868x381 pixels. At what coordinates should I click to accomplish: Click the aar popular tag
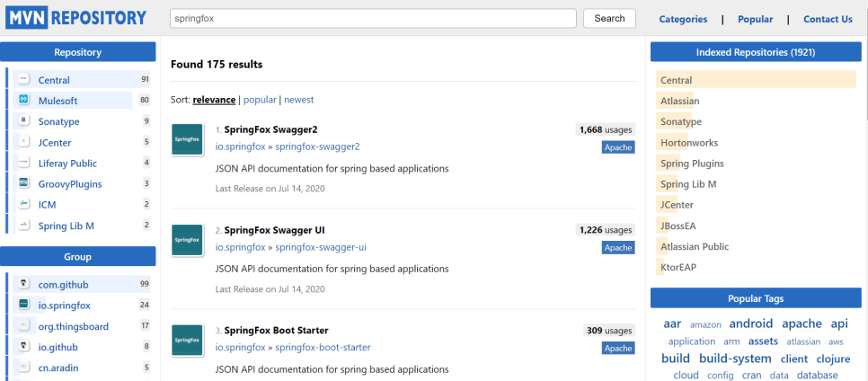pyautogui.click(x=672, y=323)
